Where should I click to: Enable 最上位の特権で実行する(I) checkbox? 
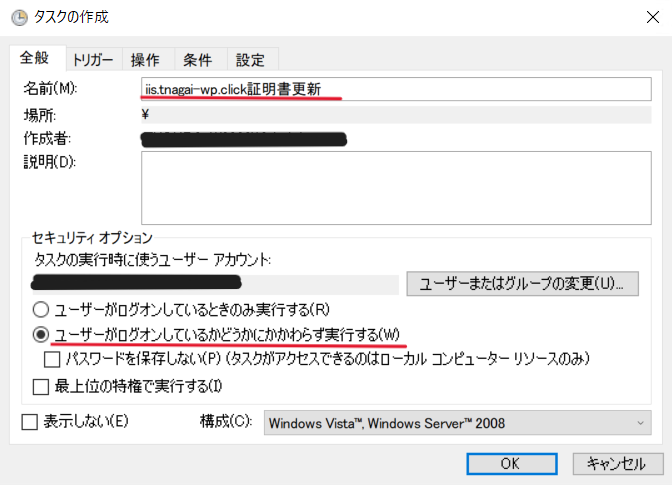click(42, 385)
